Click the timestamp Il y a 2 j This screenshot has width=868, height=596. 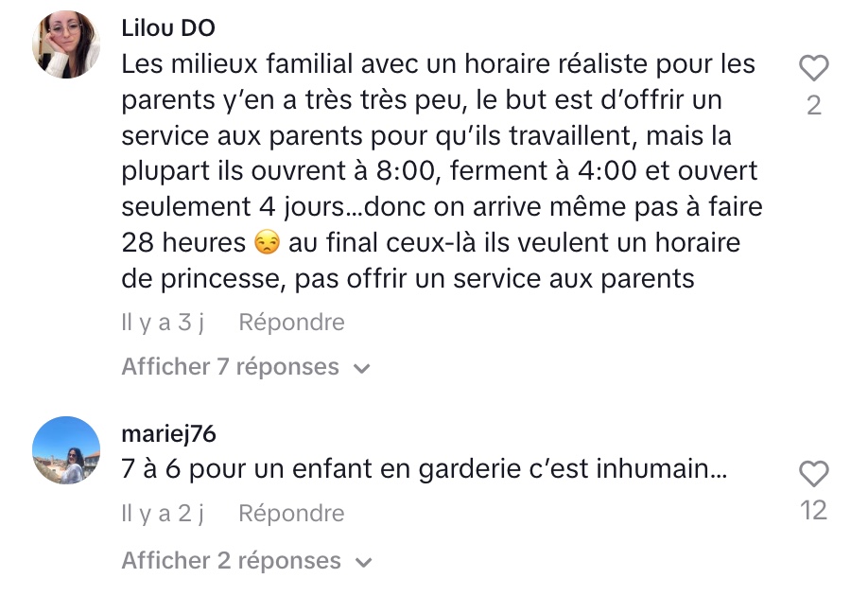coord(163,514)
